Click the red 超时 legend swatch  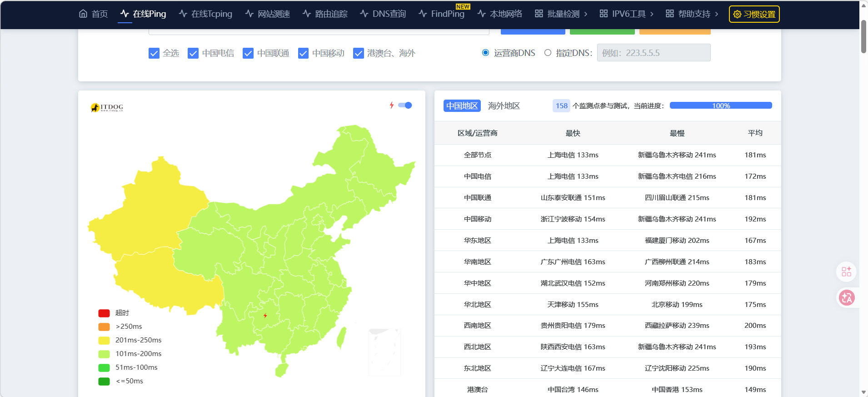coord(104,313)
